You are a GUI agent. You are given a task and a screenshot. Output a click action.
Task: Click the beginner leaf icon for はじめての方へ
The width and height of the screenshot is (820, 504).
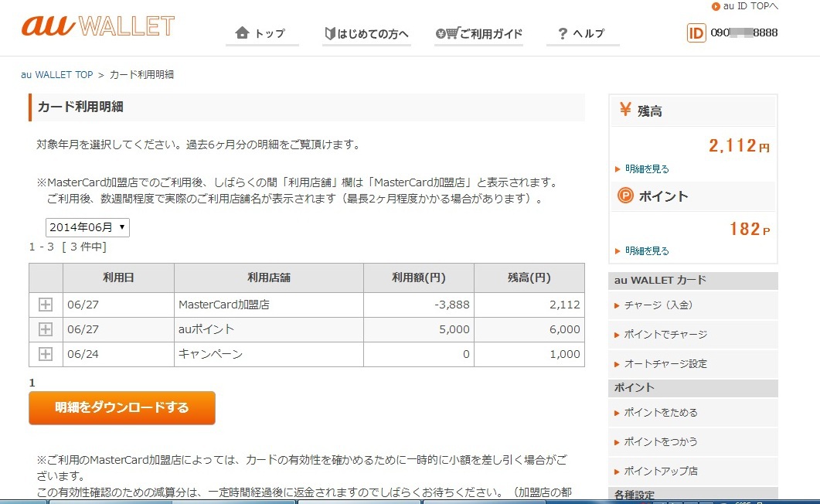click(x=329, y=33)
